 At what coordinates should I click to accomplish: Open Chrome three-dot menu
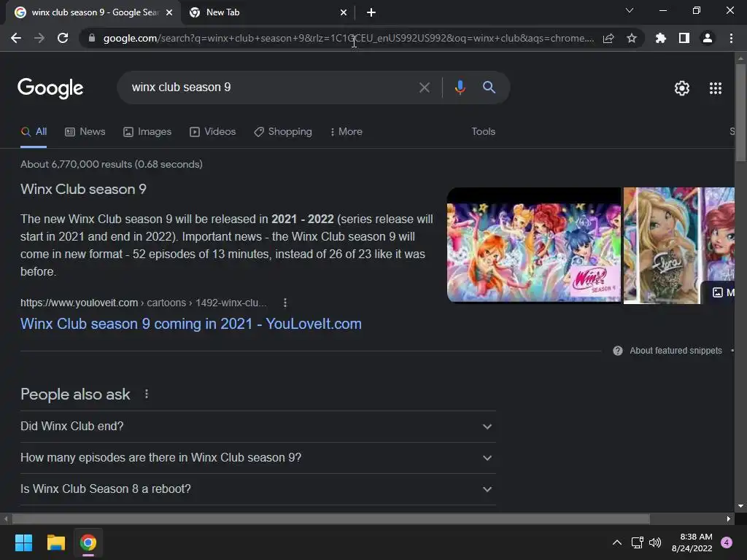[731, 38]
